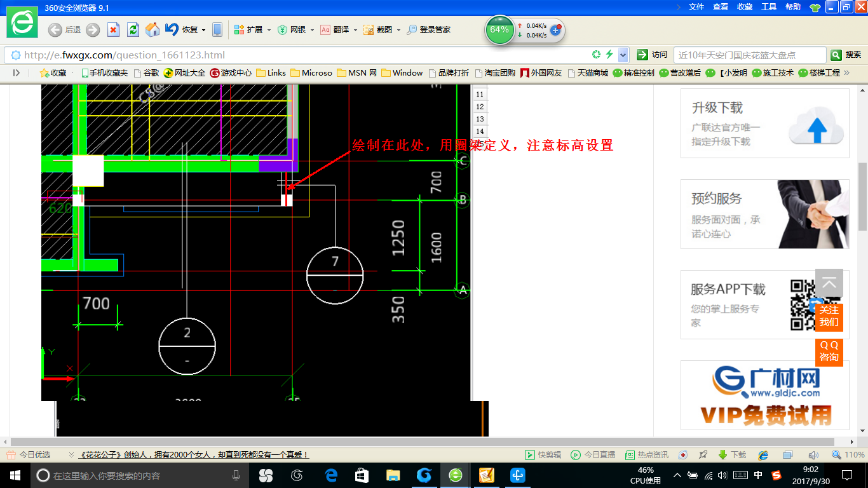Open the 翻译 translate tool
This screenshot has width=868, height=488.
(334, 30)
